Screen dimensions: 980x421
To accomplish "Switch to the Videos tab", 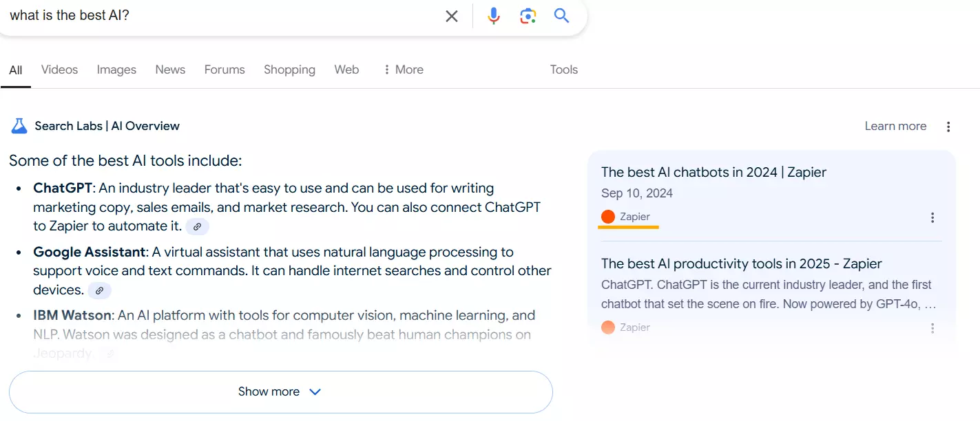I will [59, 69].
